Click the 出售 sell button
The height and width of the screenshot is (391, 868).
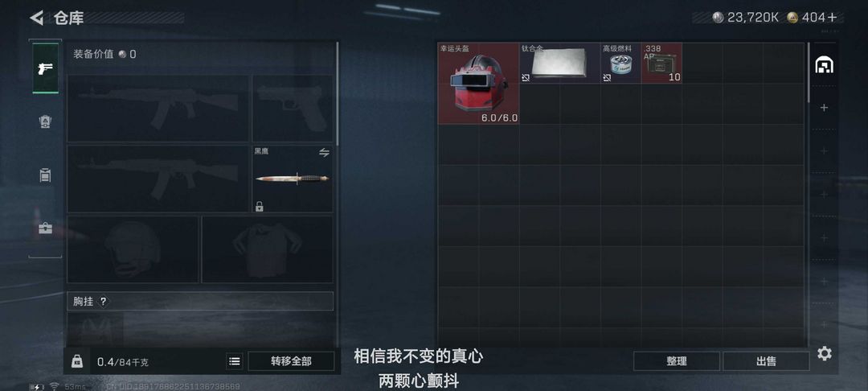766,361
